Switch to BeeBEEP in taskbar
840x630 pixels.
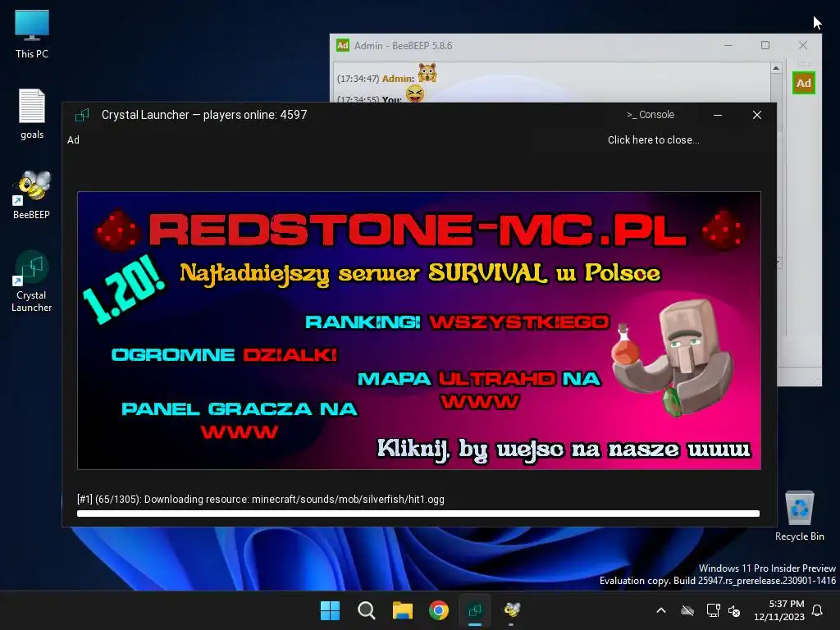512,610
